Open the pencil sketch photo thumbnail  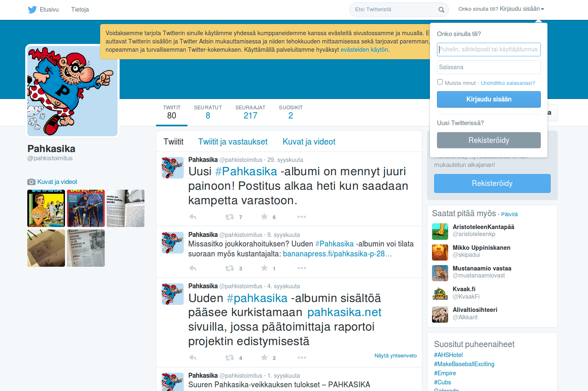(x=46, y=248)
